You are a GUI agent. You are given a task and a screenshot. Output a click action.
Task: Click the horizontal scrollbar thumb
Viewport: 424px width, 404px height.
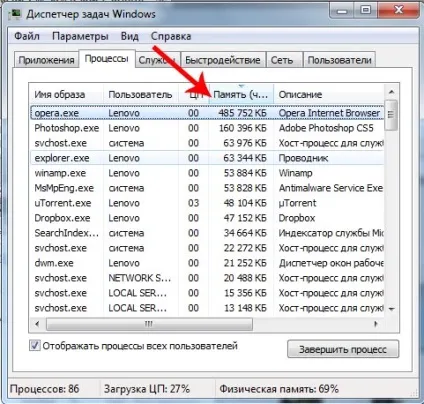(x=149, y=324)
